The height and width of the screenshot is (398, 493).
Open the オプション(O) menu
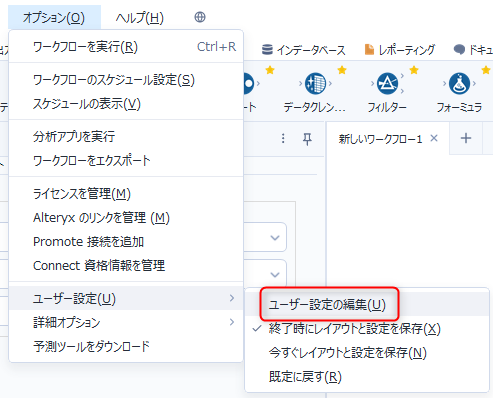click(x=54, y=17)
